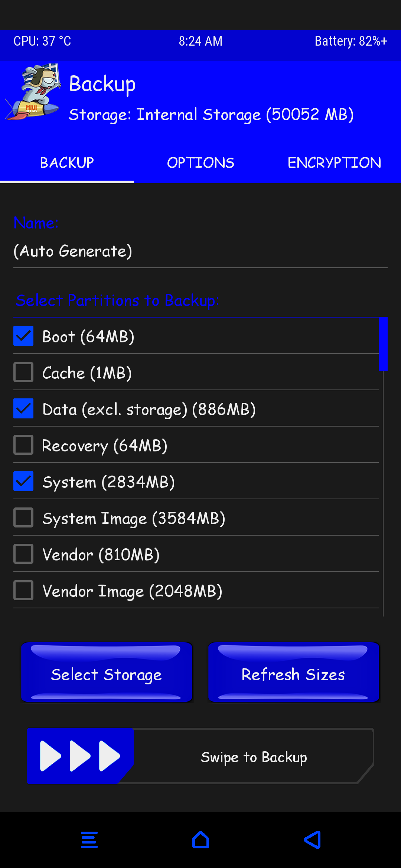Select the BACKUP tab
This screenshot has width=401, height=868.
(x=67, y=162)
